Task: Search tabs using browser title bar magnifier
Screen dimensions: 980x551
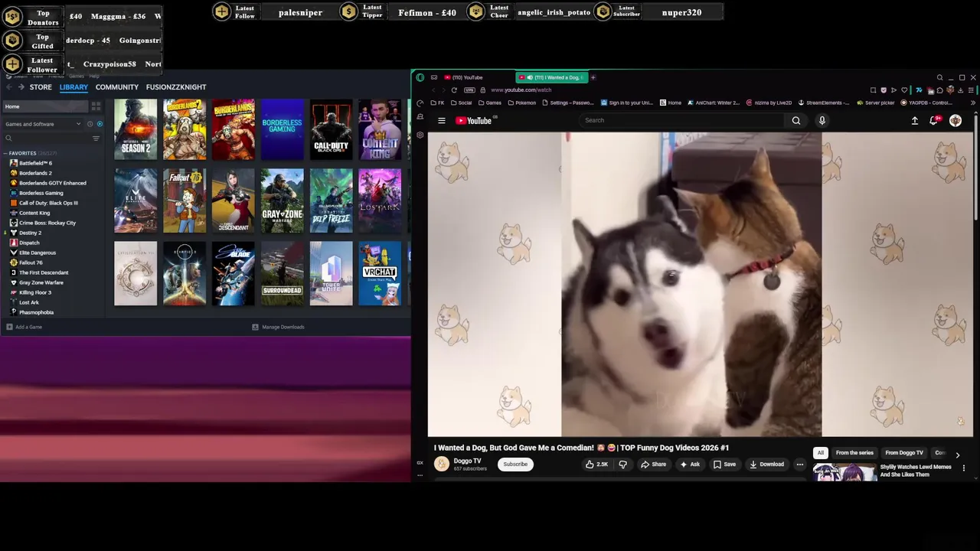Action: pos(939,77)
